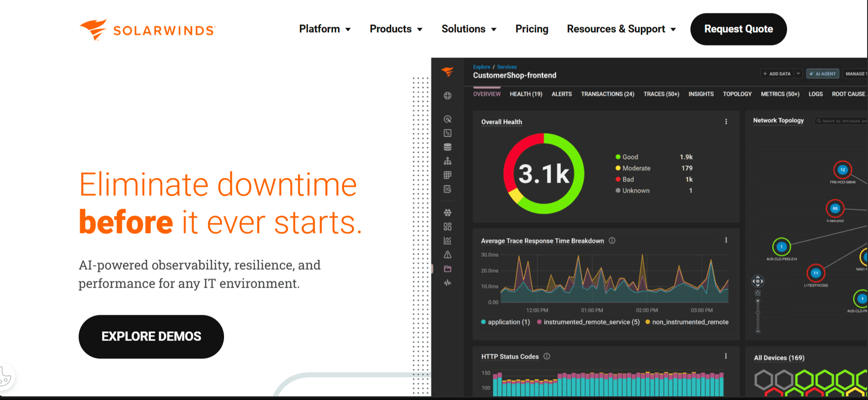Click the SolarWinds logo in the site header
Image resolution: width=868 pixels, height=400 pixels.
click(147, 30)
